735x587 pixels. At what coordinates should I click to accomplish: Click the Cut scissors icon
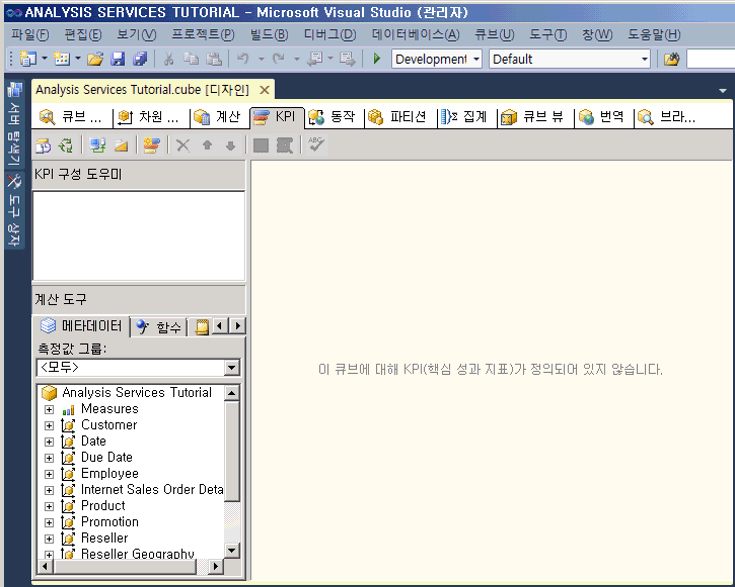click(168, 59)
